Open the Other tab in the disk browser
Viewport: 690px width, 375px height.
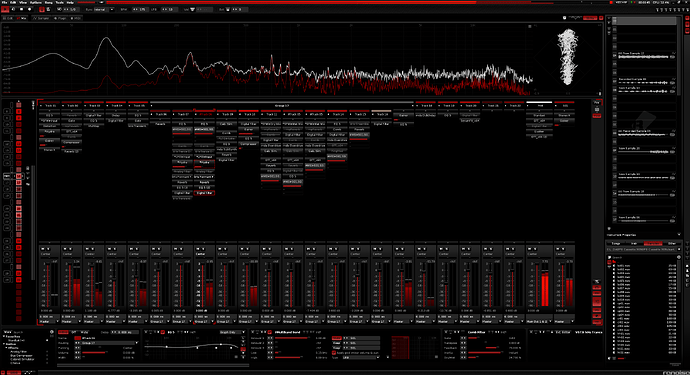pyautogui.click(x=672, y=243)
